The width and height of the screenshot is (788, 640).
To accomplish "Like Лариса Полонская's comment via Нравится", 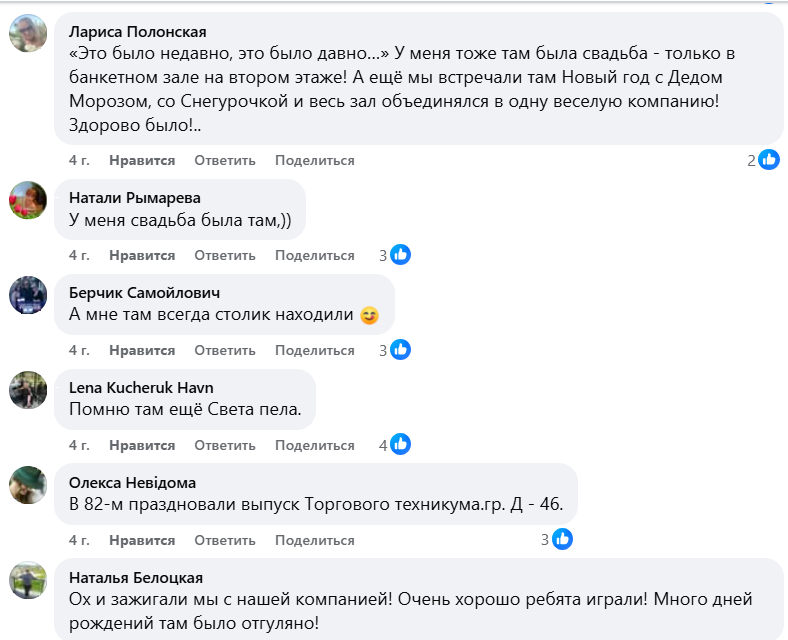I will (x=142, y=160).
